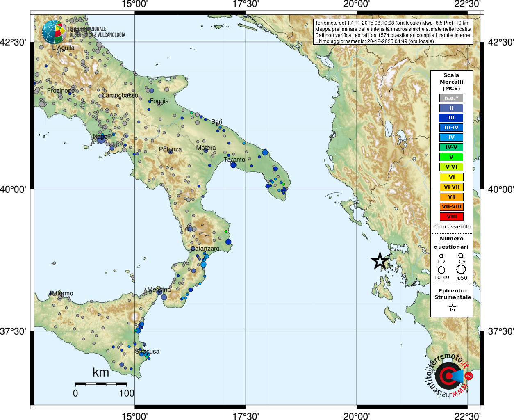This screenshot has height=420, width=514.
Task: Click the V-VI legend swatch
Action: click(451, 167)
